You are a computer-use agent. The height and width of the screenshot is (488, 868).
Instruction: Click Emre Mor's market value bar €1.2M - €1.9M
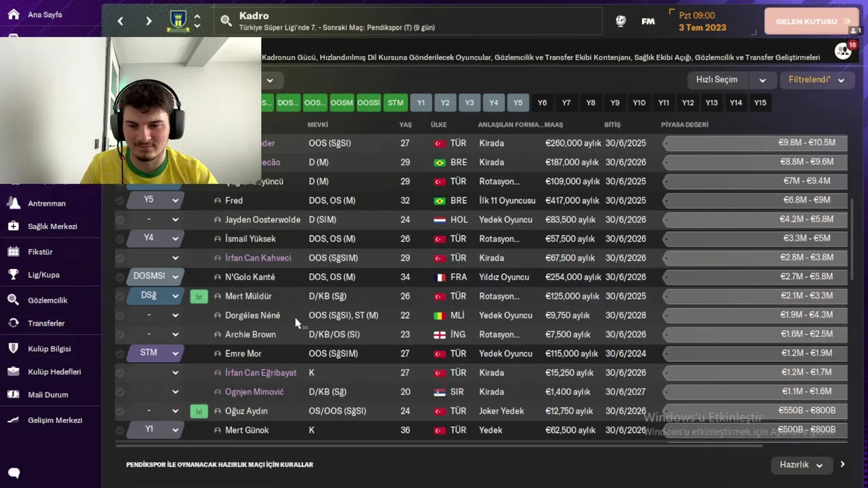755,354
